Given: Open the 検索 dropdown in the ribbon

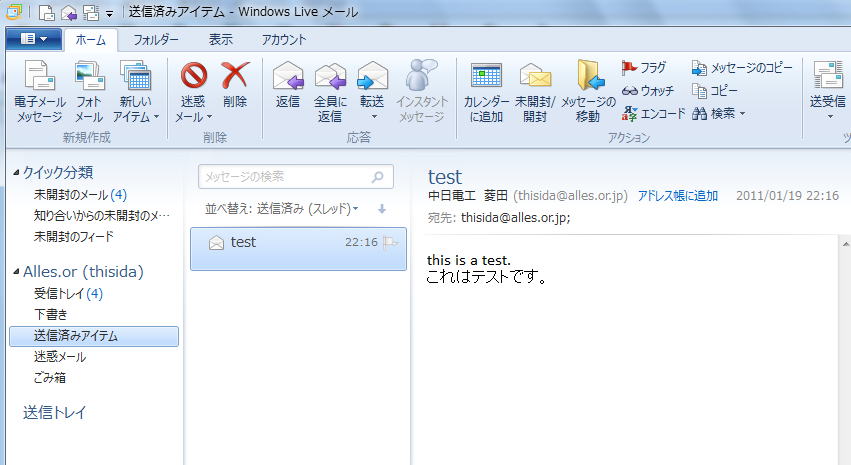Looking at the screenshot, I should coord(719,113).
